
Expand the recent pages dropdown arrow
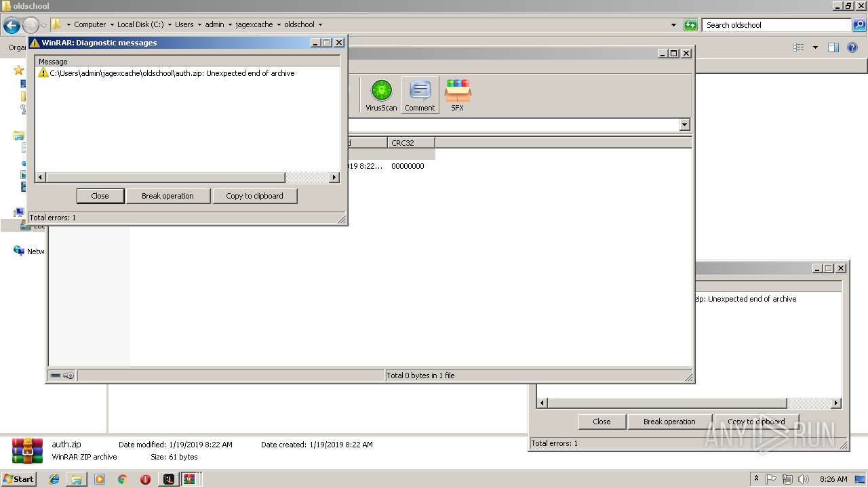(43, 26)
